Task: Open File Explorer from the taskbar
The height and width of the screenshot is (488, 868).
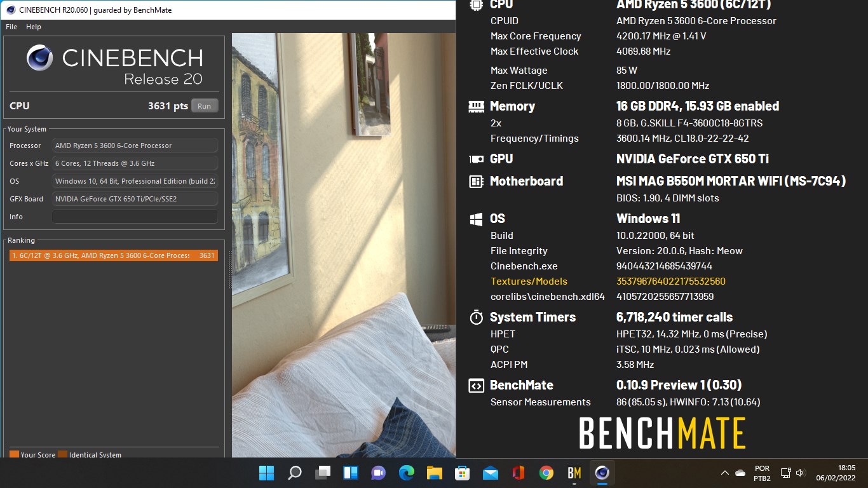Action: click(434, 473)
